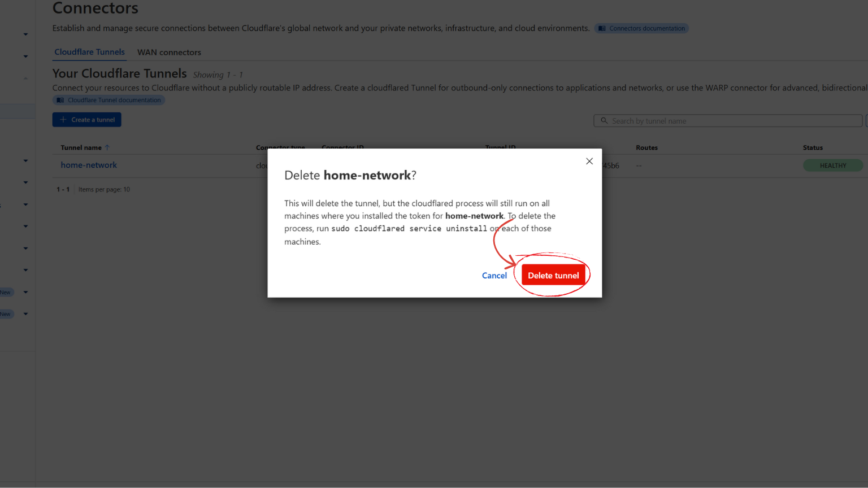Click the Your Cloudflare Tunnels heading
Screen dimensions: 868x488
point(119,73)
